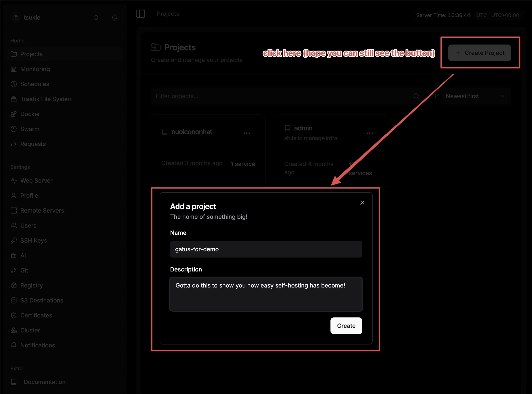Go to Monitoring in sidebar
This screenshot has width=532, height=394.
tap(35, 69)
